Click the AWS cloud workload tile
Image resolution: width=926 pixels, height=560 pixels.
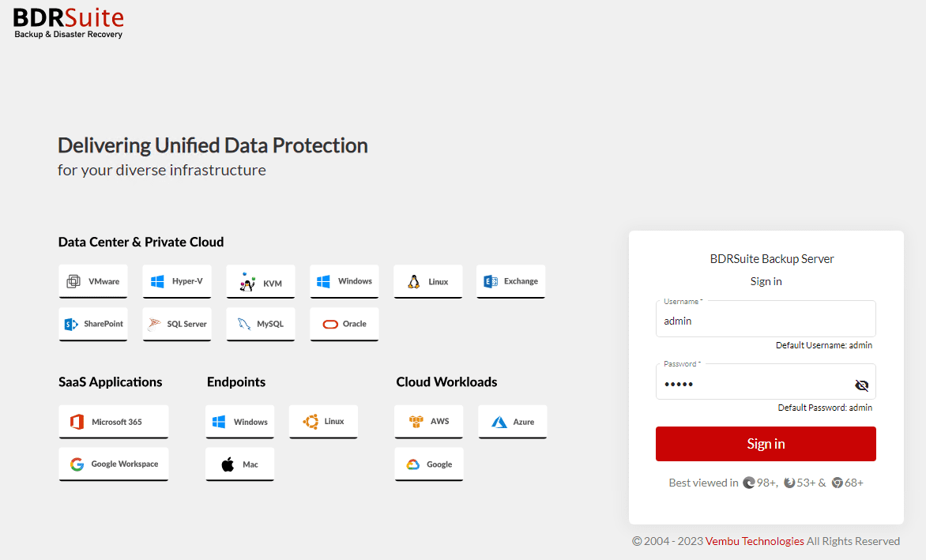click(x=429, y=422)
